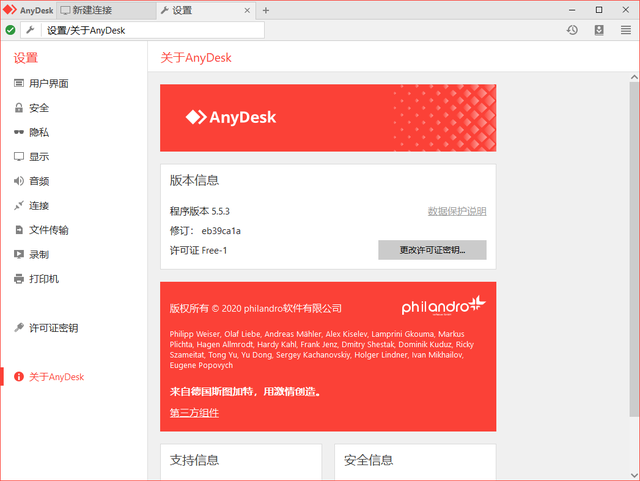Viewport: 640px width, 481px height.
Task: Click the AnyDesk logo in title bar
Action: [x=28, y=10]
